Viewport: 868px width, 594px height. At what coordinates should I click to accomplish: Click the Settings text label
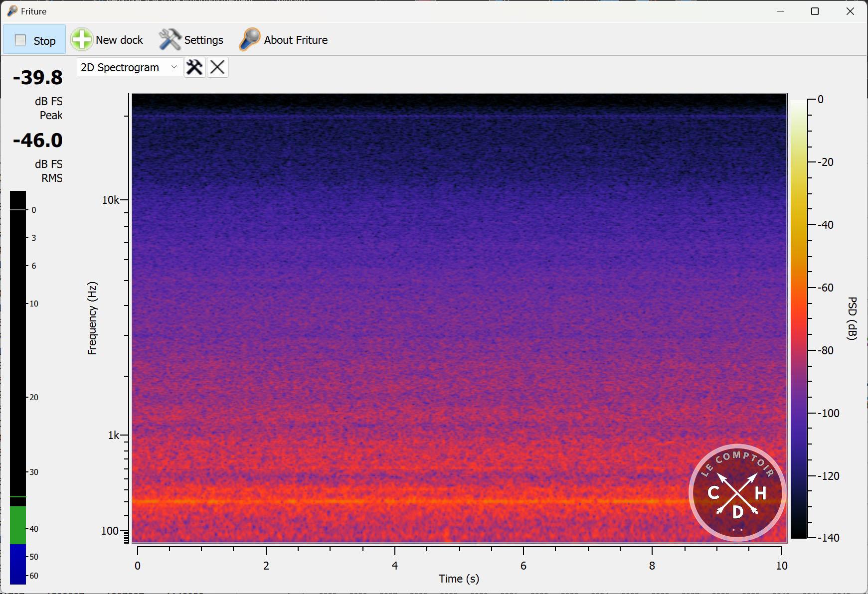203,40
